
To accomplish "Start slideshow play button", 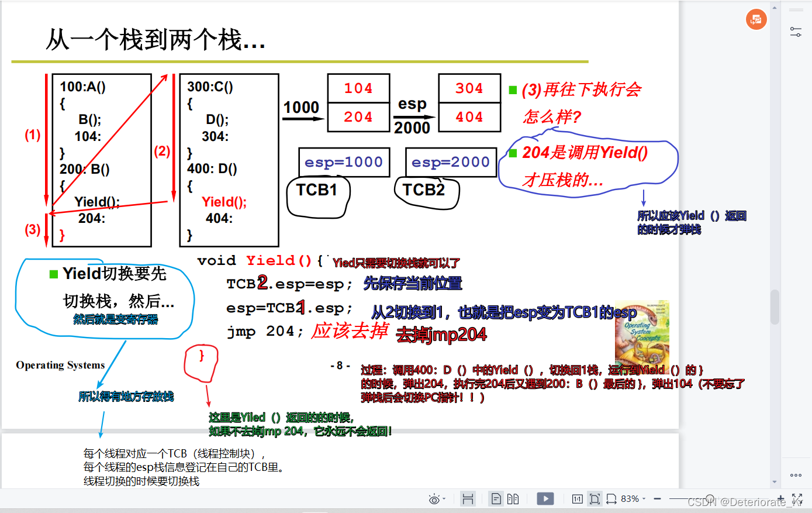I will tap(545, 499).
